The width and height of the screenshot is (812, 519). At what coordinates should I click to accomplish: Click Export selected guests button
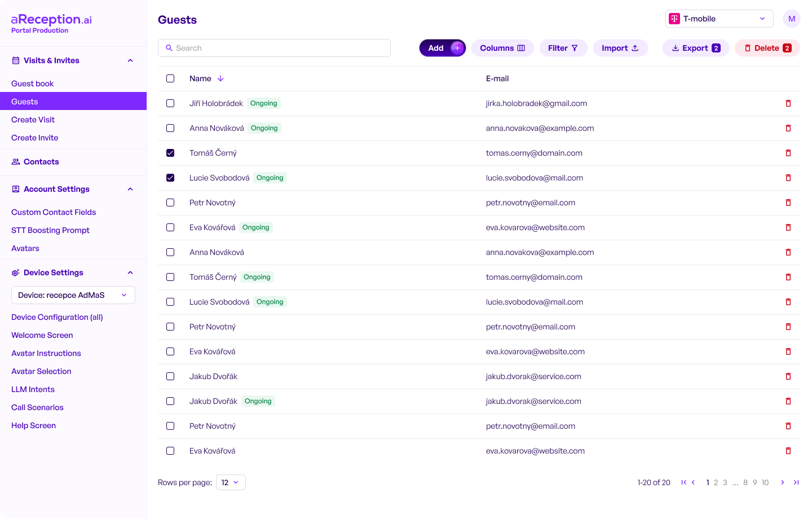coord(695,48)
